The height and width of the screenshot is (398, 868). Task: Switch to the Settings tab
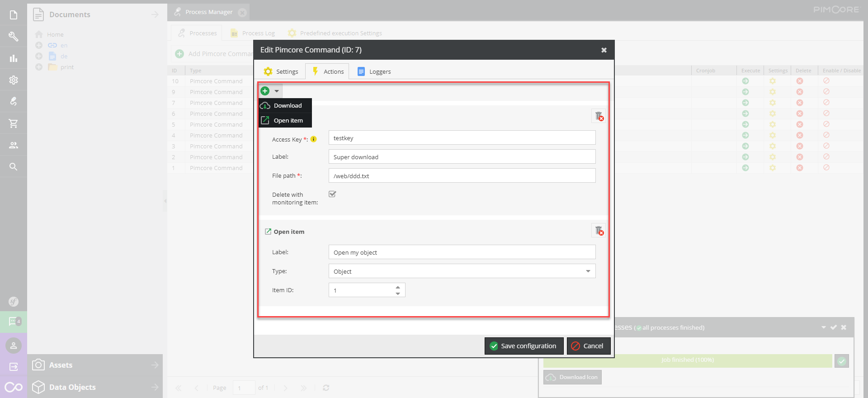coord(281,71)
